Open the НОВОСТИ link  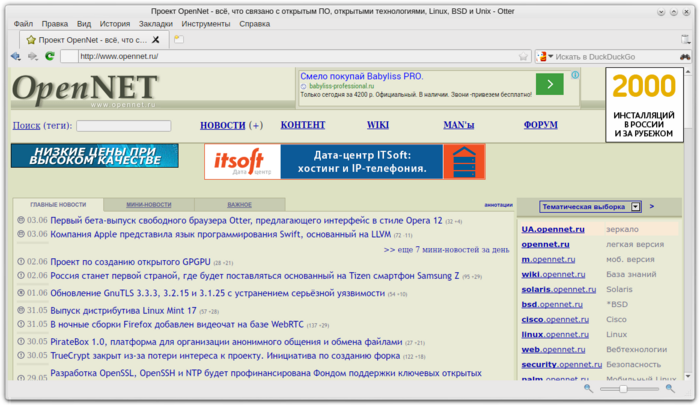(223, 125)
